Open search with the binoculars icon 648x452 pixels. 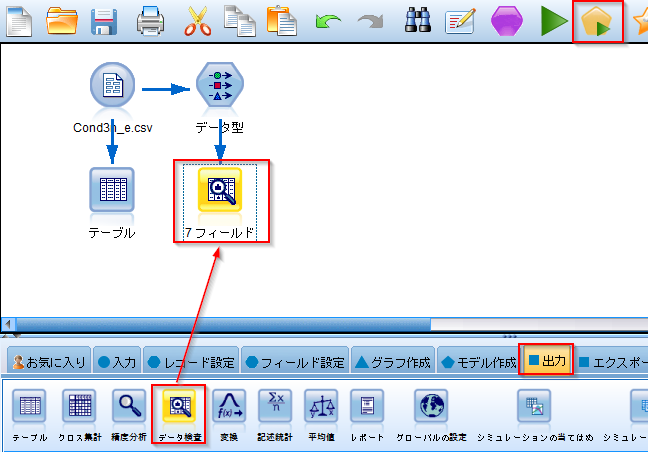418,21
